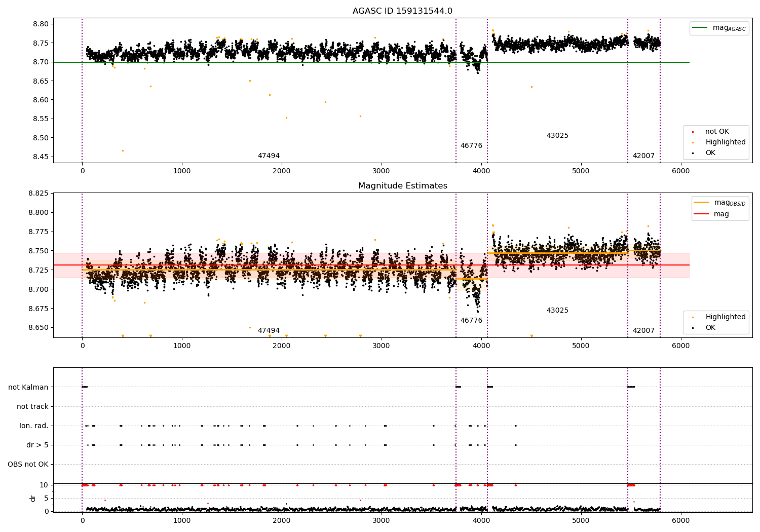Click the 8.775 y-tick in the middle plot
Viewport: 760px width, 532px height.
tap(38, 232)
